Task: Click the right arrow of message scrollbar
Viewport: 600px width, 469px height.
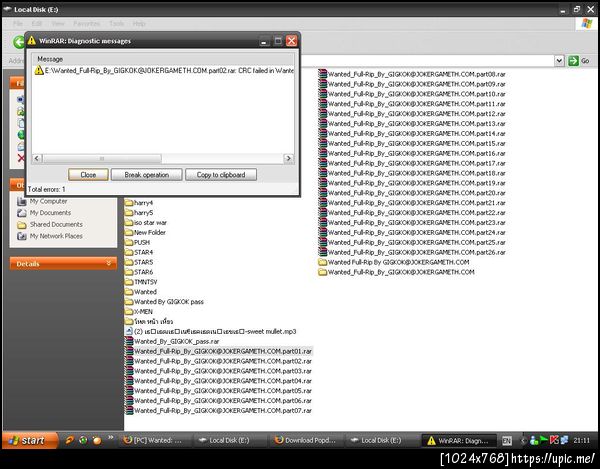Action: [x=289, y=158]
